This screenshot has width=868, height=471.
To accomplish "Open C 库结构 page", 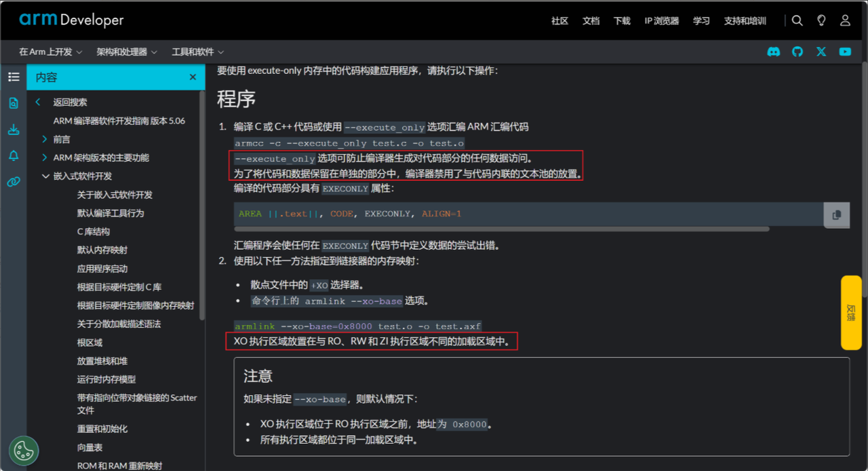I will 94,231.
